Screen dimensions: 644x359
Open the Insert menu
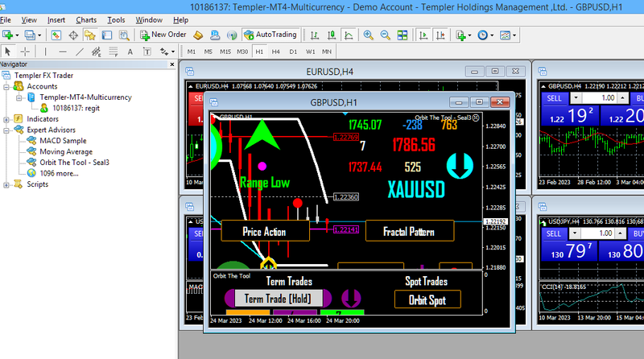[56, 20]
